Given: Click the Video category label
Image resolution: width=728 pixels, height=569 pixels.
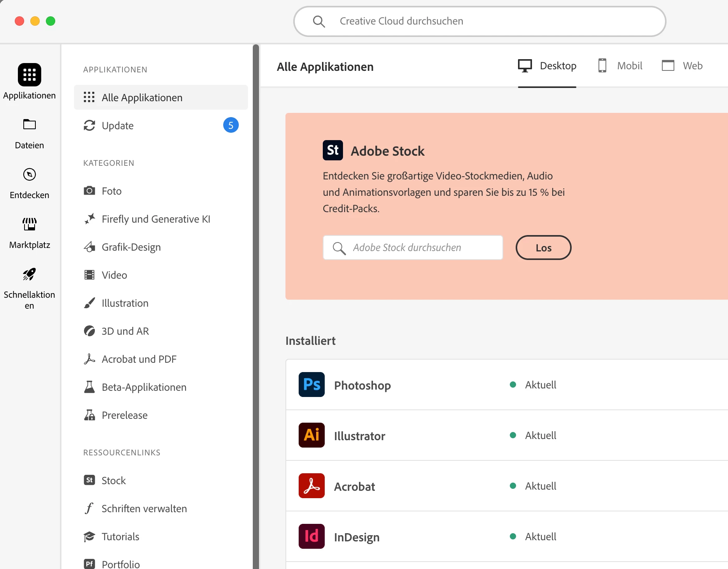Looking at the screenshot, I should click(x=114, y=275).
